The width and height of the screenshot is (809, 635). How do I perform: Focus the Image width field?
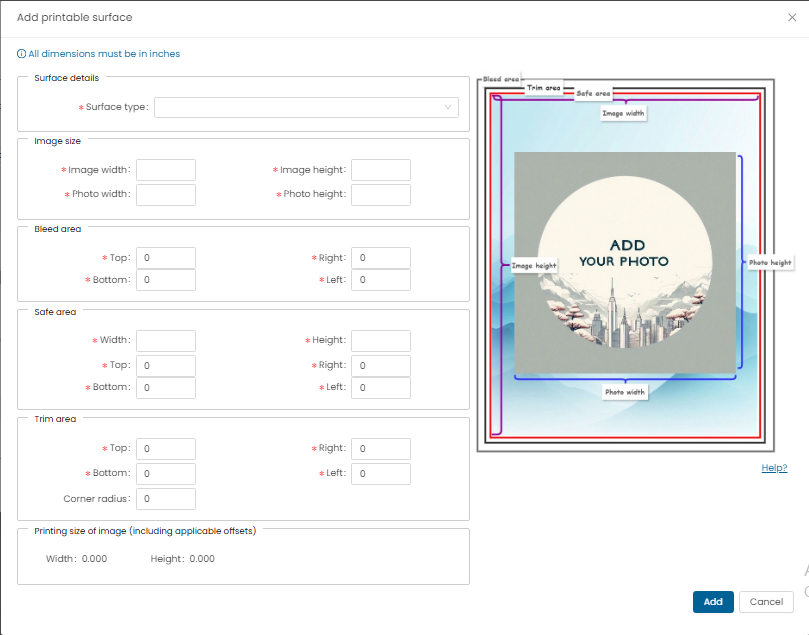[x=166, y=170]
